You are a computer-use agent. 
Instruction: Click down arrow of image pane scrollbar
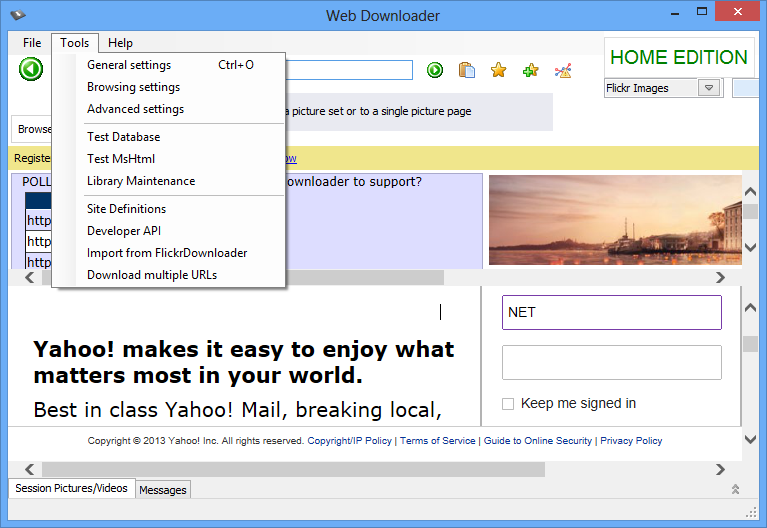[x=750, y=248]
